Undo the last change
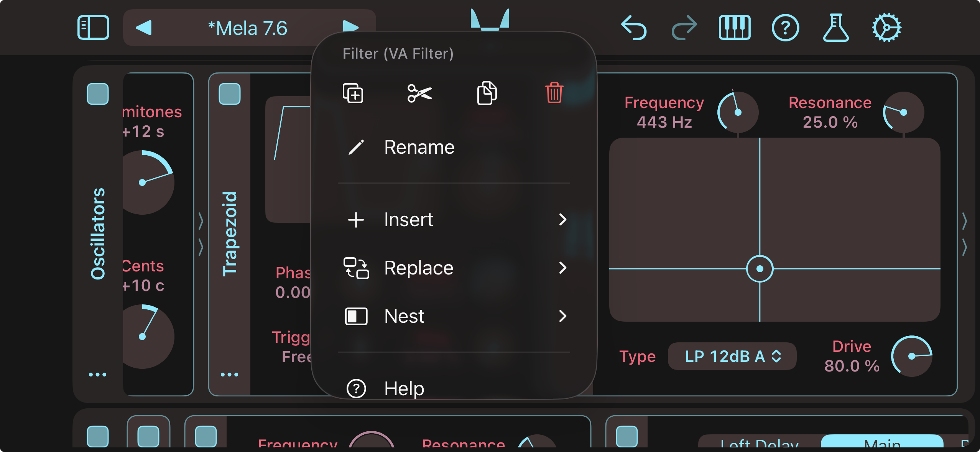This screenshot has height=452, width=980. click(635, 27)
